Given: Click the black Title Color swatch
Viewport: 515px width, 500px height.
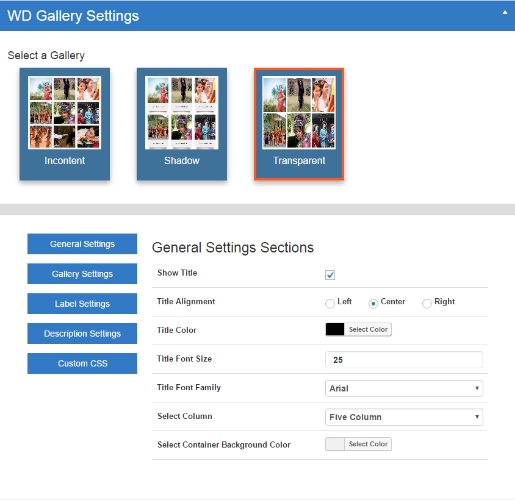Looking at the screenshot, I should pyautogui.click(x=335, y=329).
